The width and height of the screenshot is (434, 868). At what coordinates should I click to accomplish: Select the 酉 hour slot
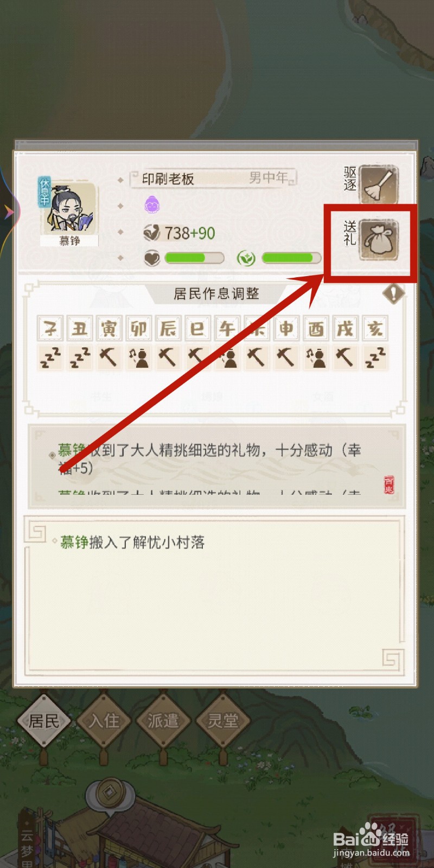[x=316, y=328]
